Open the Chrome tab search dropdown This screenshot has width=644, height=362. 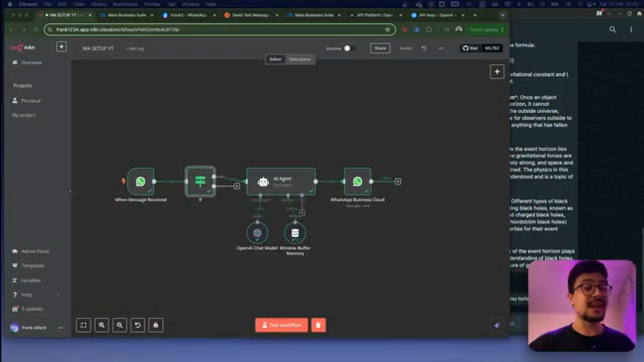[x=502, y=15]
